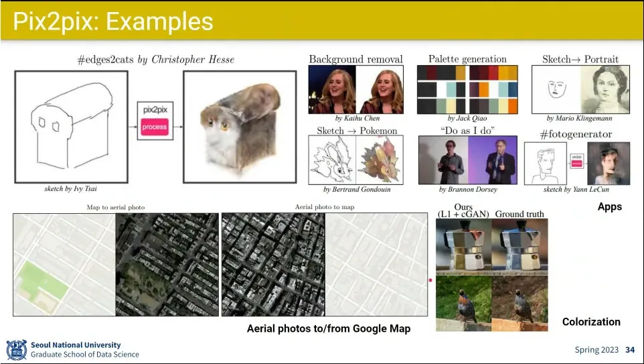Select the generated bread cat output image
Image resolution: width=644 pixels, height=364 pixels.
240,127
